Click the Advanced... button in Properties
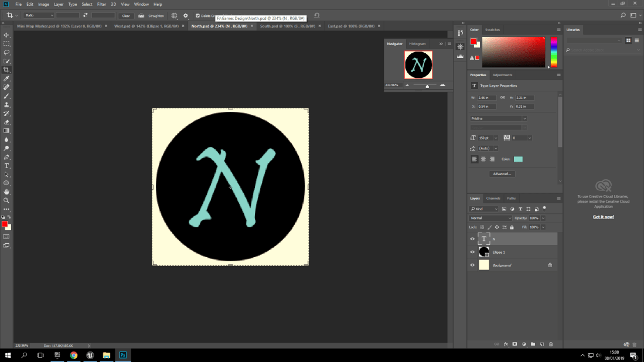The width and height of the screenshot is (644, 362). [x=502, y=174]
